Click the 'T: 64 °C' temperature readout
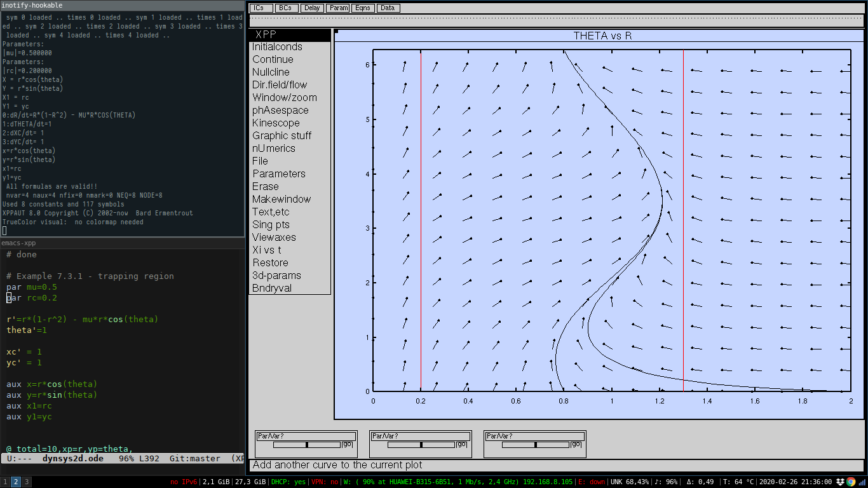Image resolution: width=868 pixels, height=488 pixels. point(738,482)
